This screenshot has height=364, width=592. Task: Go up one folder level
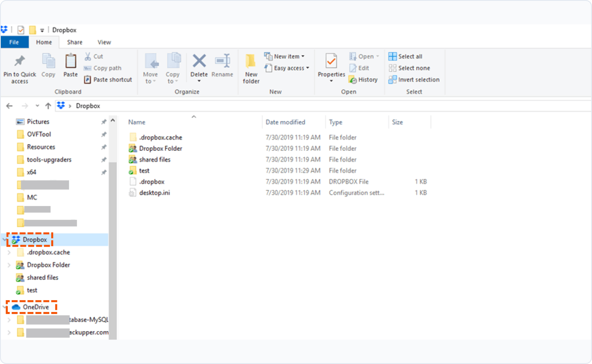coord(48,106)
